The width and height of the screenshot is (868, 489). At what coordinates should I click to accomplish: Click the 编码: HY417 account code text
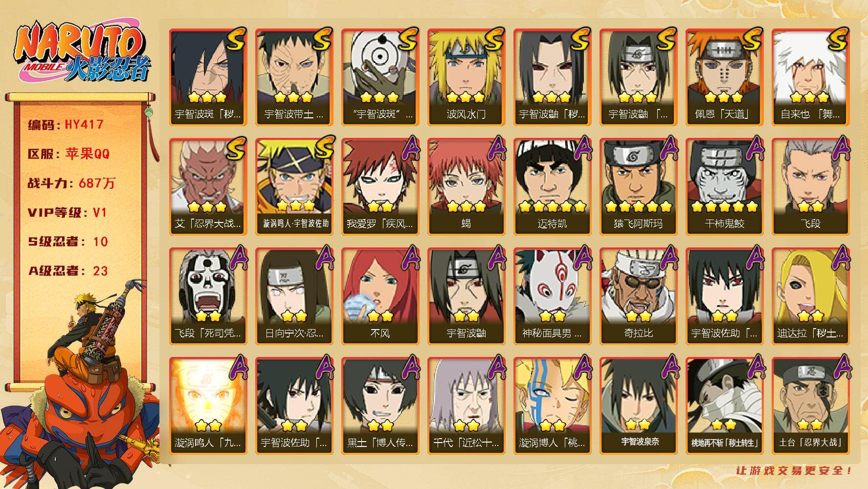point(66,125)
